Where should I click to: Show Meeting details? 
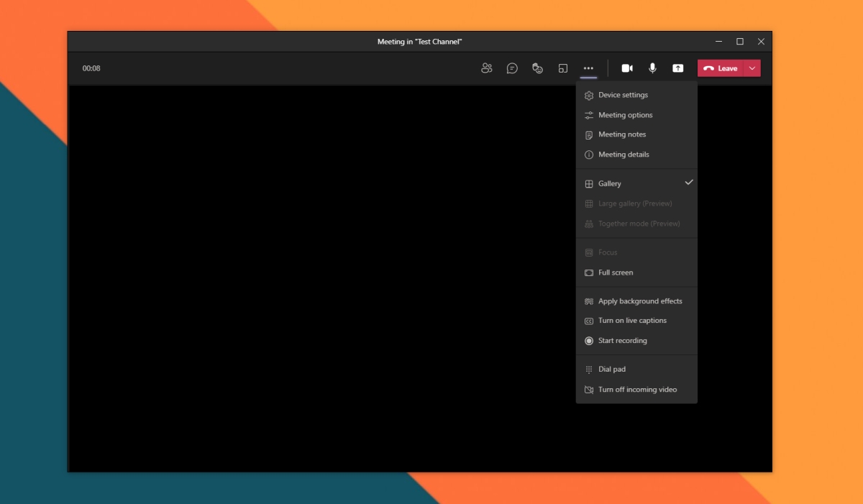pyautogui.click(x=636, y=155)
